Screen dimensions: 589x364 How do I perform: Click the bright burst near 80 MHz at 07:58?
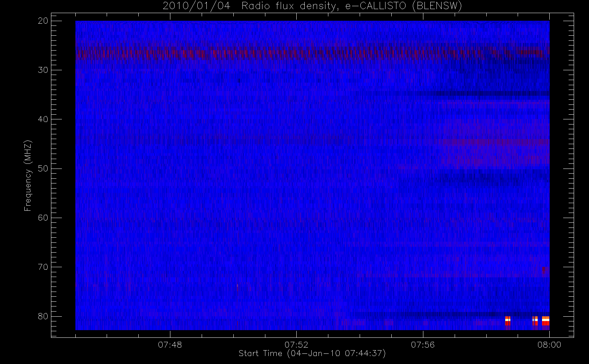(507, 321)
